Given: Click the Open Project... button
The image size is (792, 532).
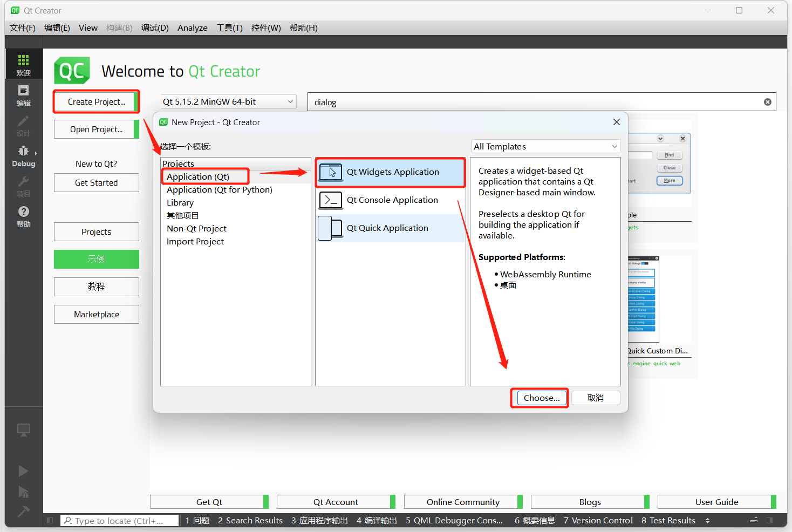Looking at the screenshot, I should [97, 129].
